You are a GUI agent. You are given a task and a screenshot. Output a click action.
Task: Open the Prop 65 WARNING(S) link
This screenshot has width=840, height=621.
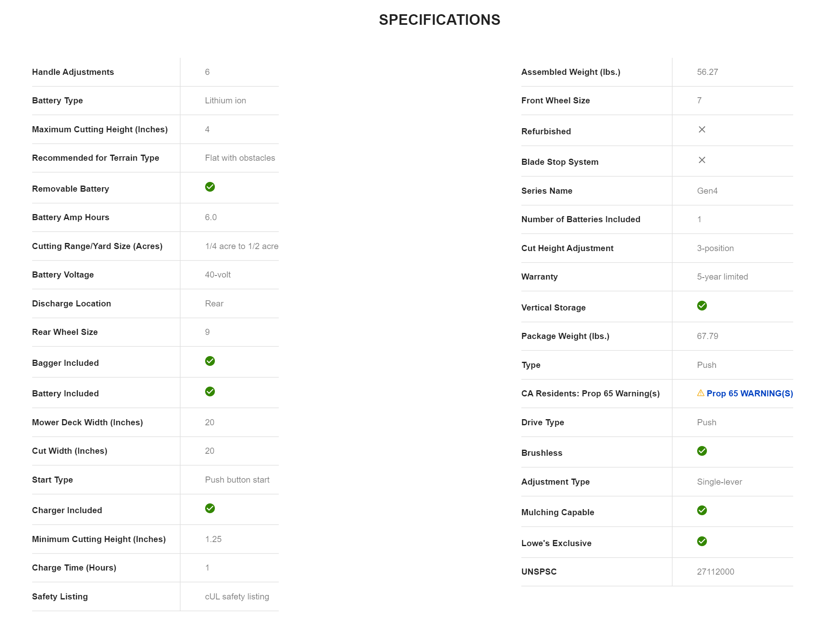(750, 394)
